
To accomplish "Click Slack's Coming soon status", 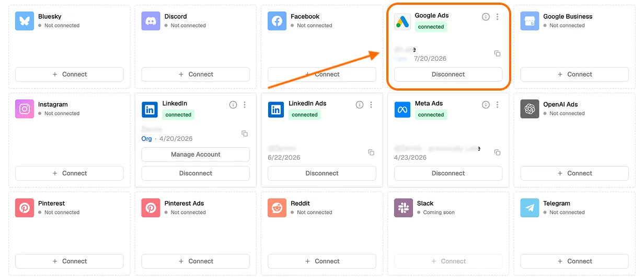I will [x=439, y=213].
